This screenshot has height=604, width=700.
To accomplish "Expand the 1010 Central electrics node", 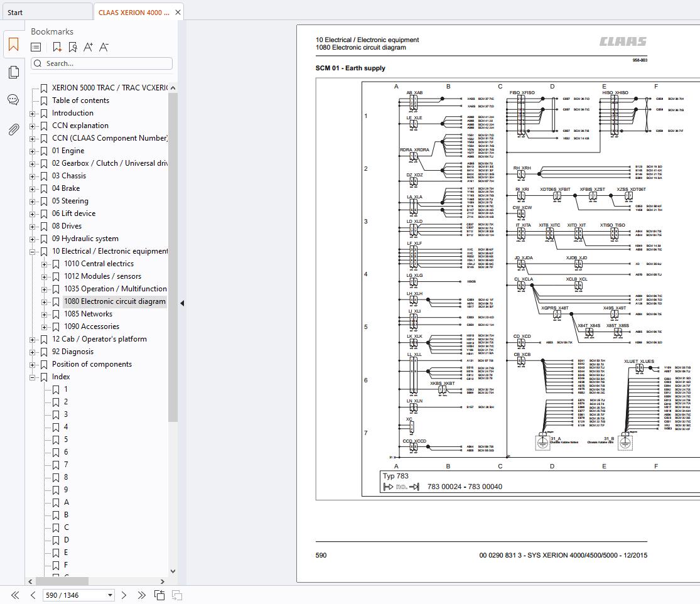I will pos(45,264).
